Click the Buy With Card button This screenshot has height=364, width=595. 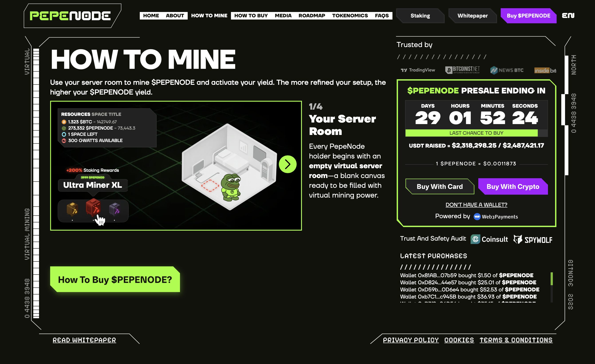click(x=440, y=186)
